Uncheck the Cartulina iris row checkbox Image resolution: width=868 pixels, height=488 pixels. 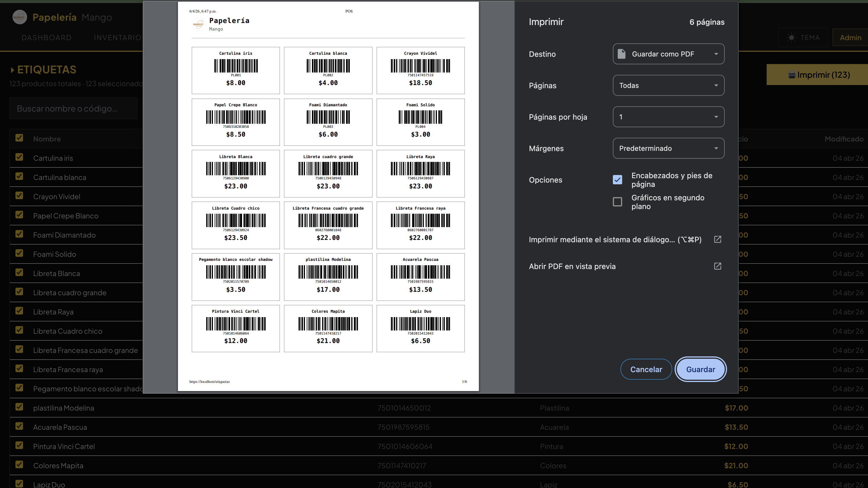point(19,157)
